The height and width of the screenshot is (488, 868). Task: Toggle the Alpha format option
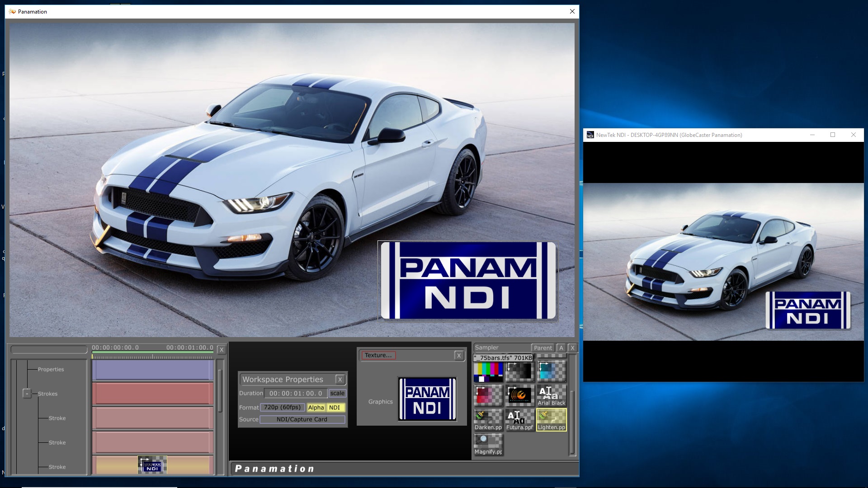(x=316, y=408)
